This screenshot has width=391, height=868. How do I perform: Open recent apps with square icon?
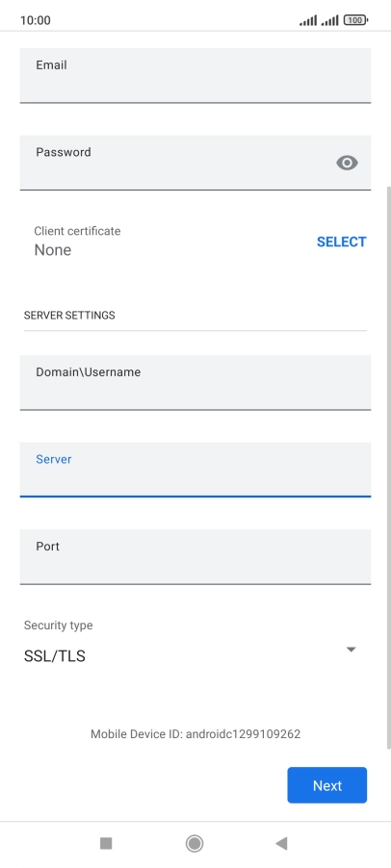click(106, 843)
